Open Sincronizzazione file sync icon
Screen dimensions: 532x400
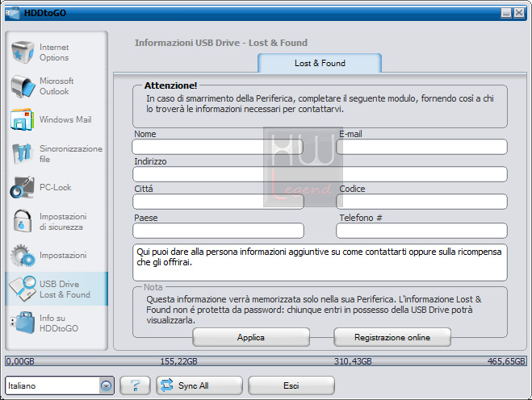(x=23, y=153)
